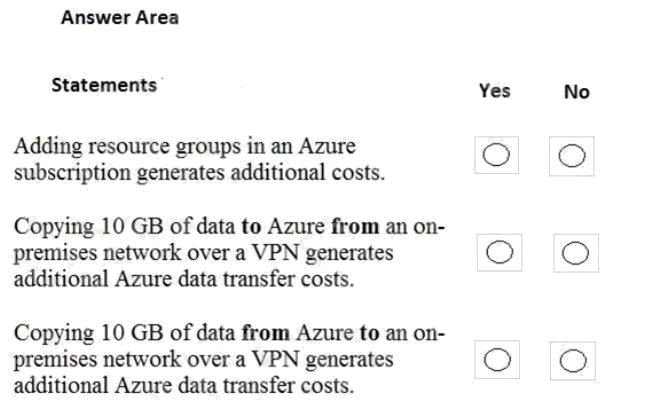This screenshot has width=659, height=412.
Task: Select No for adding resource groups statement
Action: [x=573, y=157]
